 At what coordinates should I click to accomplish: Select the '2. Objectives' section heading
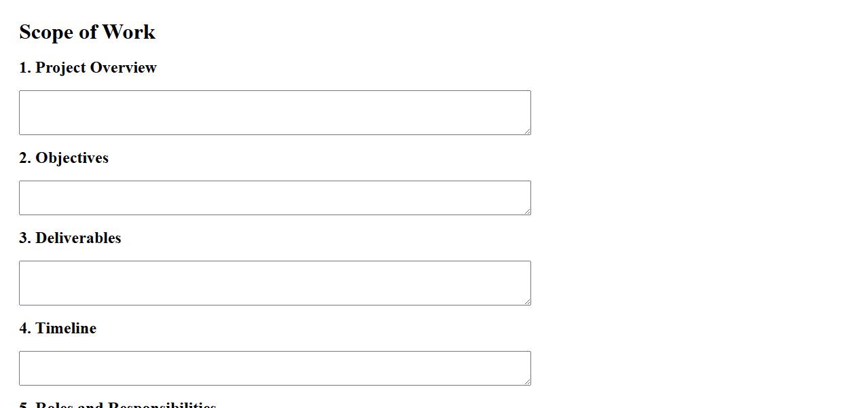tap(64, 158)
